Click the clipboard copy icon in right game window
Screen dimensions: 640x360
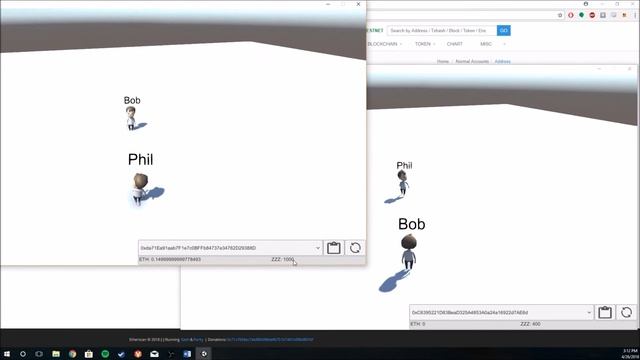click(x=604, y=313)
